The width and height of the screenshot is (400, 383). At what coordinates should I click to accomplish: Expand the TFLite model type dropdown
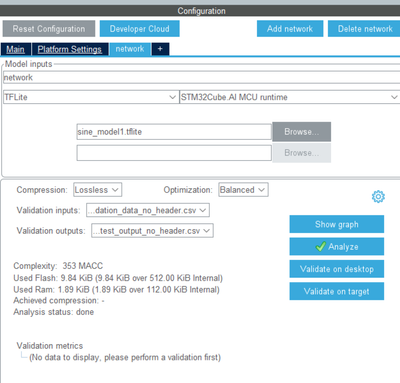[90, 97]
